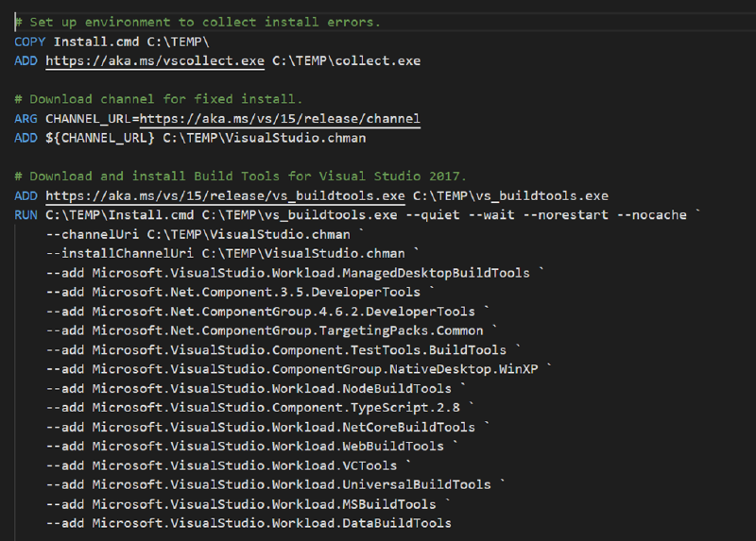Follow the https://aka.ms/vs/15/release/channel URL
The width and height of the screenshot is (756, 541).
click(x=280, y=119)
